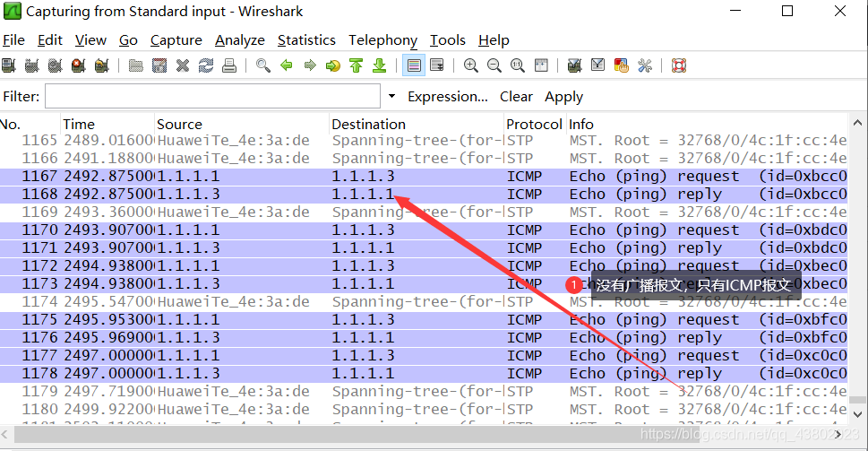868x451 pixels.
Task: Reload this capture file icon
Action: coord(206,65)
